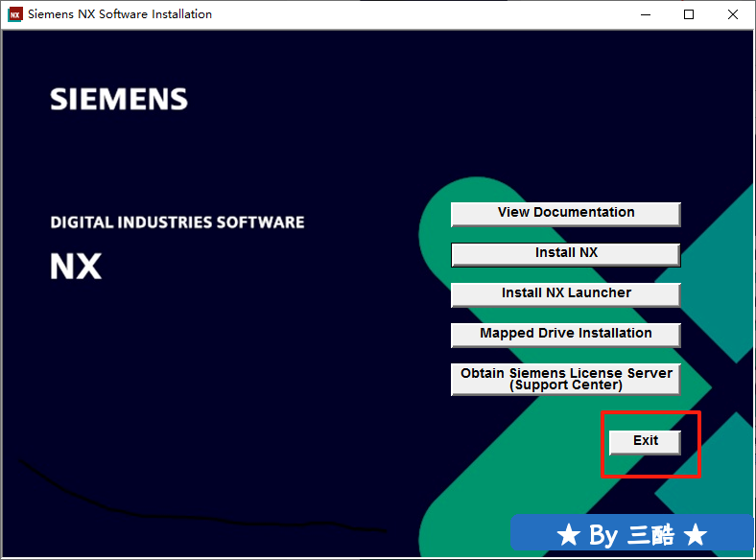Exit the NX installer
This screenshot has width=756, height=560.
click(645, 442)
